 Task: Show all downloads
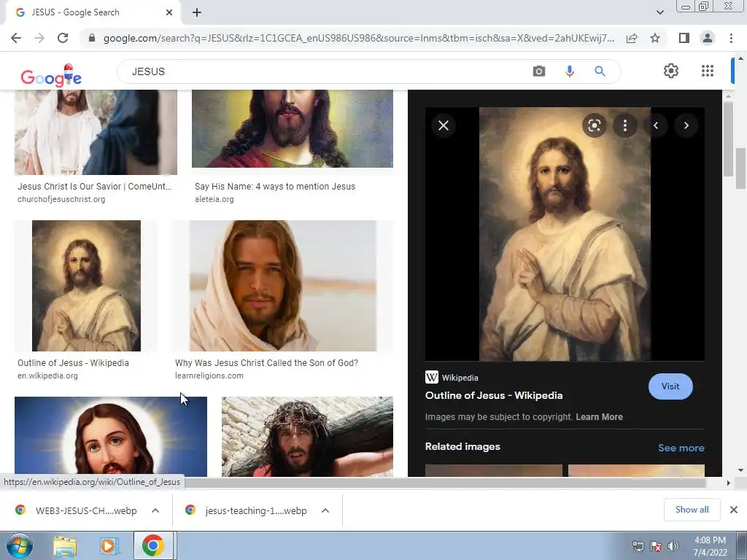[x=692, y=510]
